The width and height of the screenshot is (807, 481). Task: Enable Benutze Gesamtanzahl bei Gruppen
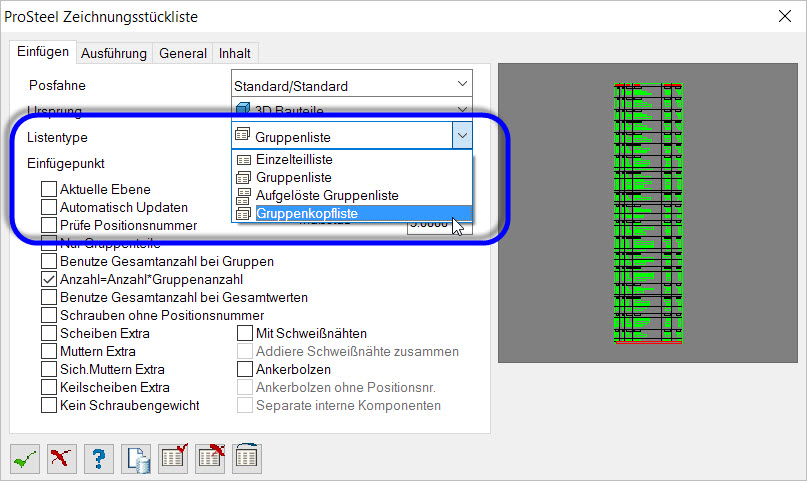pyautogui.click(x=49, y=261)
